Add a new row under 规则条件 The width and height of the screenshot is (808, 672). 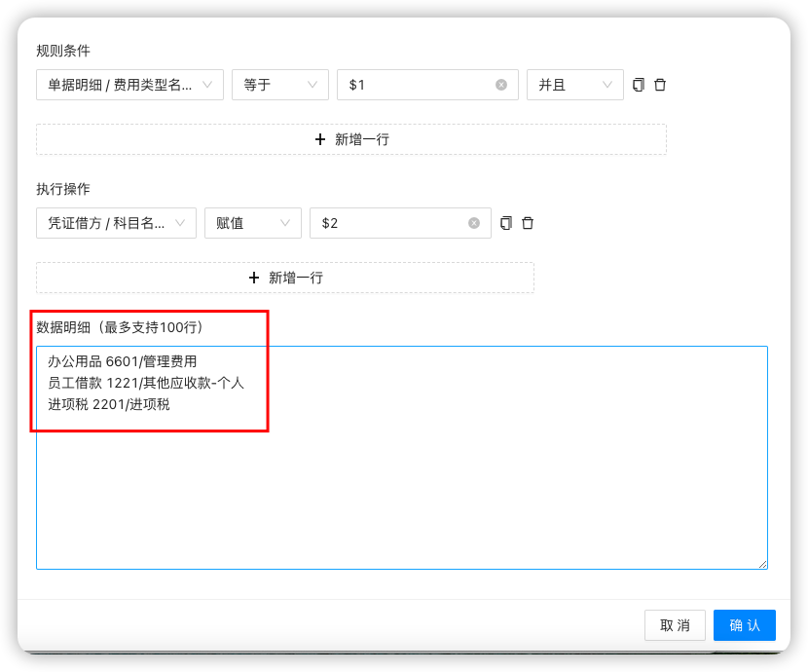click(x=351, y=139)
